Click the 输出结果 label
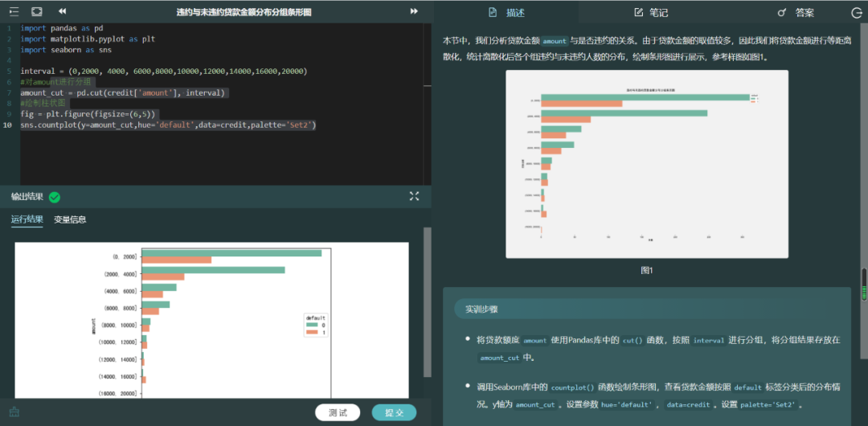This screenshot has width=868, height=426. pos(27,196)
